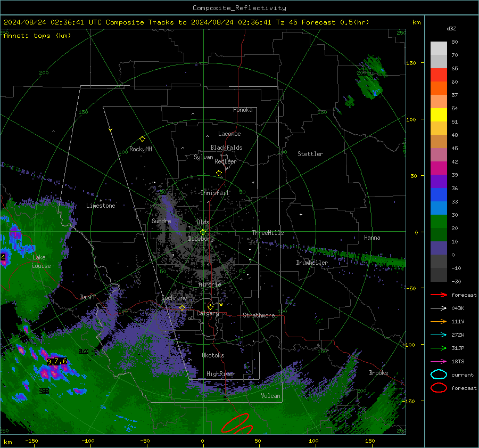This screenshot has width=479, height=448.
Task: Click the ThreeHills city label
Action: [268, 233]
